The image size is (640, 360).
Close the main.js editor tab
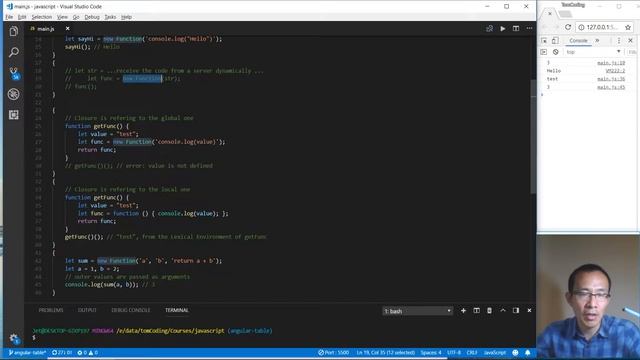(68, 29)
